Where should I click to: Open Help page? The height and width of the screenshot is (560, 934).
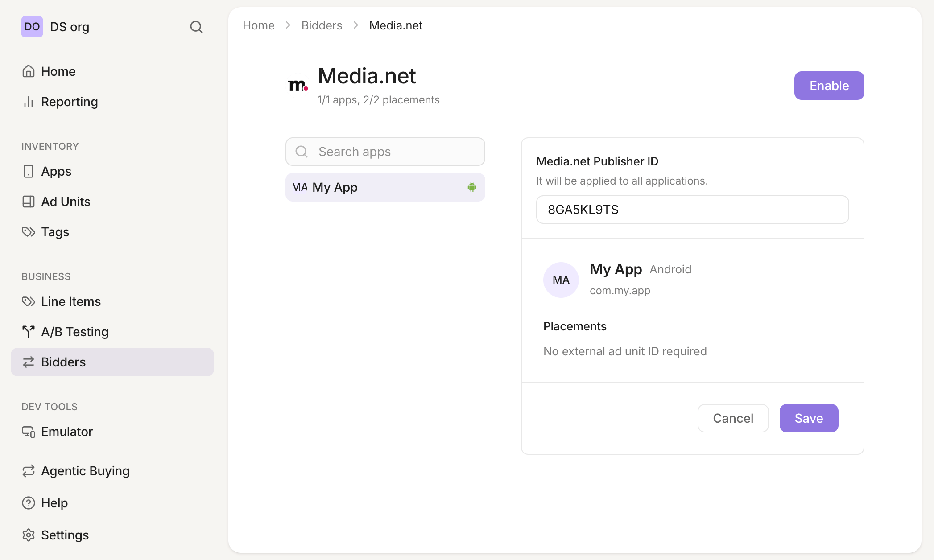[x=112, y=503]
